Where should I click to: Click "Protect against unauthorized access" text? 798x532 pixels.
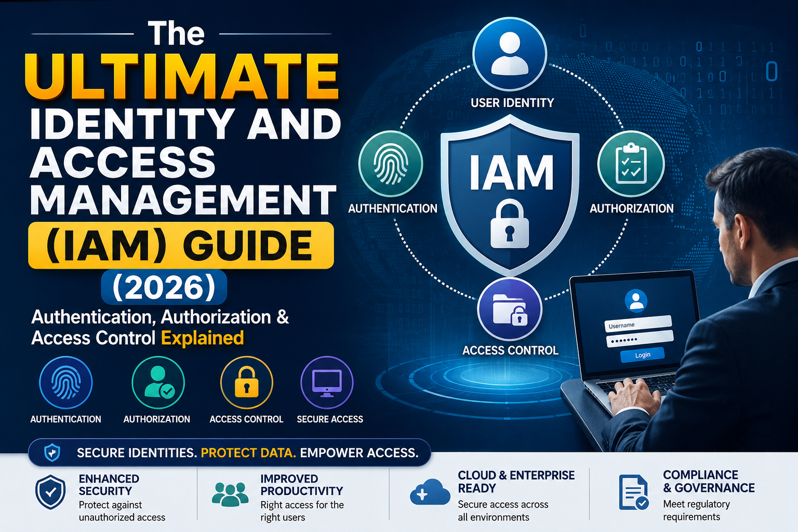point(122,511)
